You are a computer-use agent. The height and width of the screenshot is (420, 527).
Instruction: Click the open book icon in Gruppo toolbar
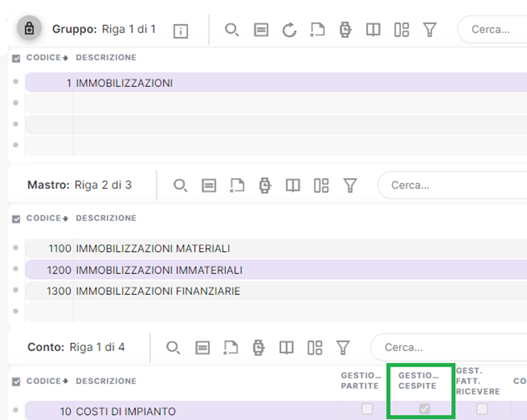click(373, 30)
